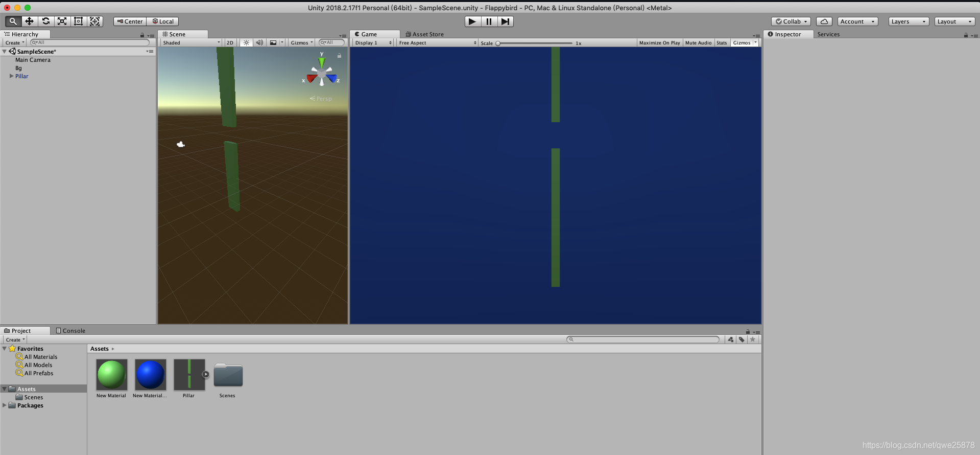Switch to the Inspector tab
The image size is (980, 455).
tap(788, 34)
